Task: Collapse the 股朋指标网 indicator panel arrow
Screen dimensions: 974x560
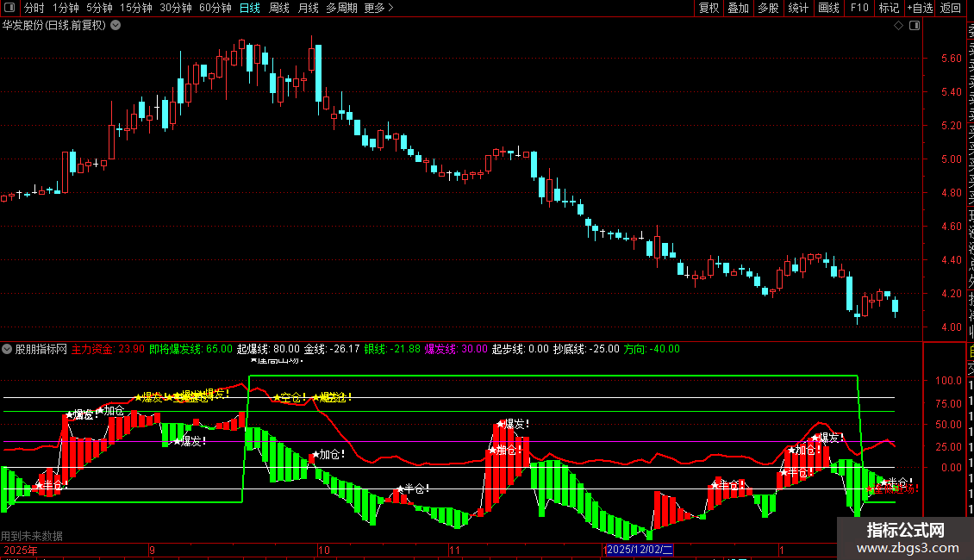Action: pos(7,349)
